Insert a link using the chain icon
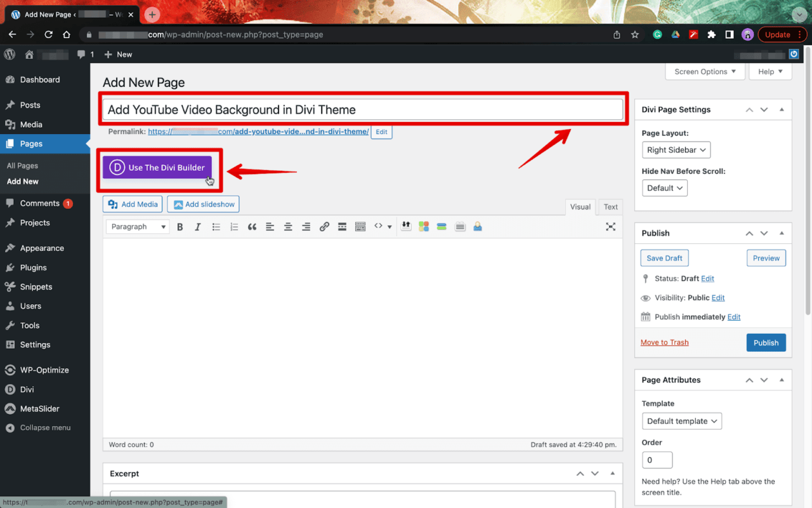The image size is (812, 508). click(x=324, y=226)
